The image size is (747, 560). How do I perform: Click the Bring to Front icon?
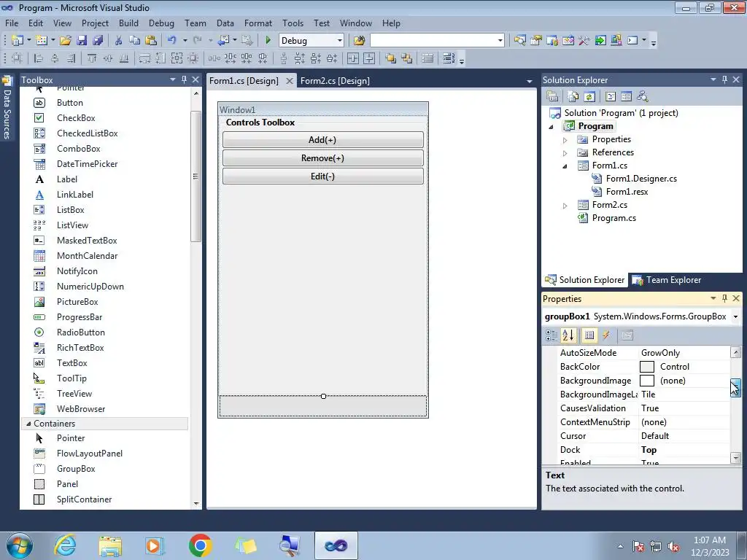391,58
